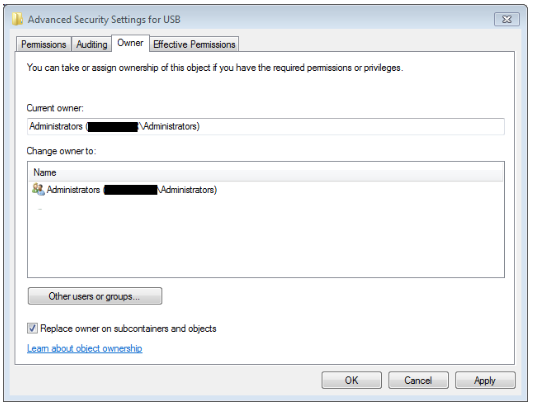534x407 pixels.
Task: Apply the ownership changes
Action: click(x=485, y=380)
